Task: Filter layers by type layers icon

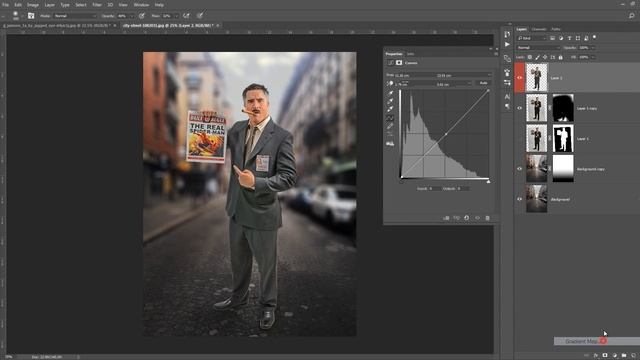Action: [x=569, y=38]
